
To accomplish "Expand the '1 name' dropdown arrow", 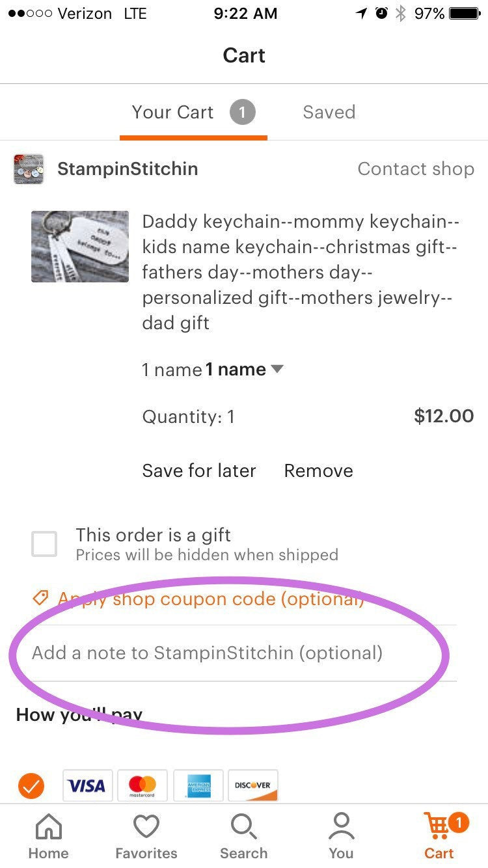I will 277,369.
